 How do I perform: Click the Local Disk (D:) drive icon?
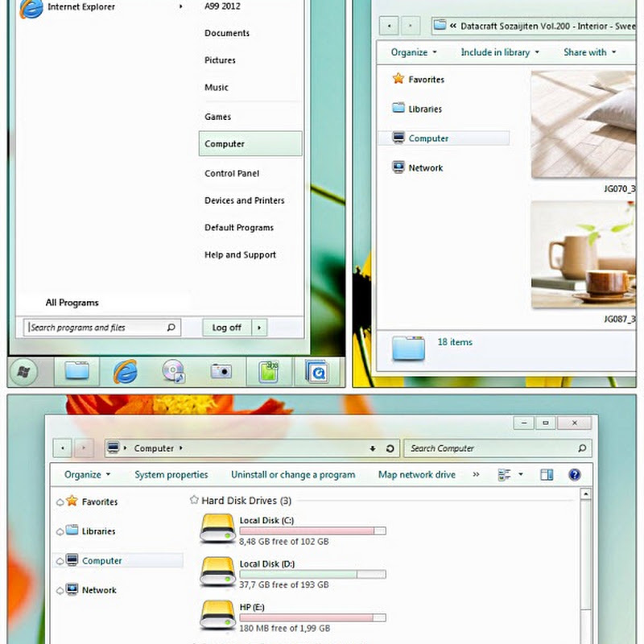coord(217,572)
